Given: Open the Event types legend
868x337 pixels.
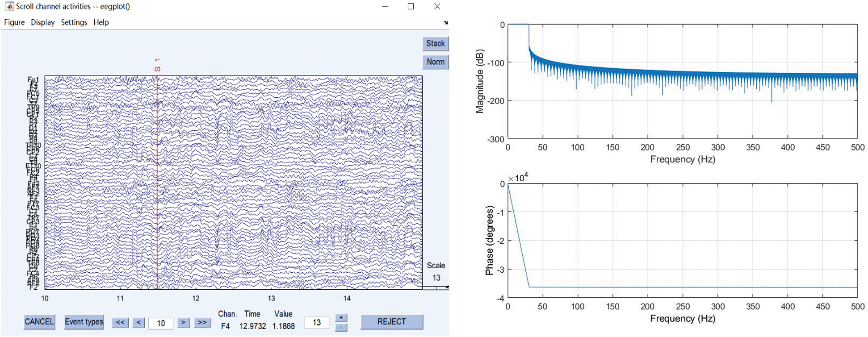Looking at the screenshot, I should coord(84,322).
